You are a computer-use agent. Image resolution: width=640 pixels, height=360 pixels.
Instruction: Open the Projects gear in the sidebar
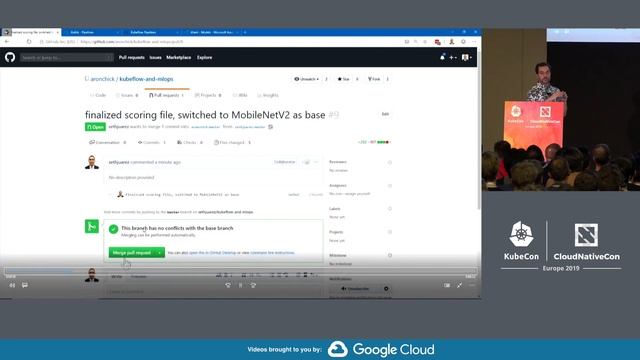390,232
